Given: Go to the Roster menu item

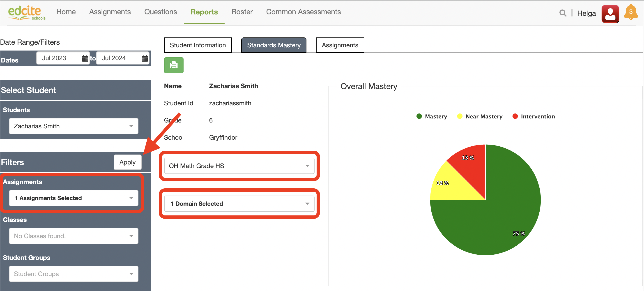Looking at the screenshot, I should coord(242,12).
